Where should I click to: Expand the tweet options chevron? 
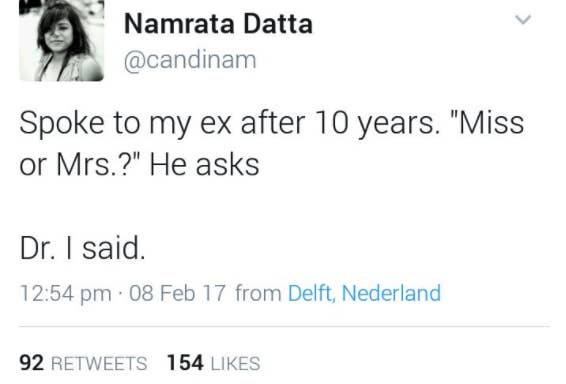click(x=523, y=19)
